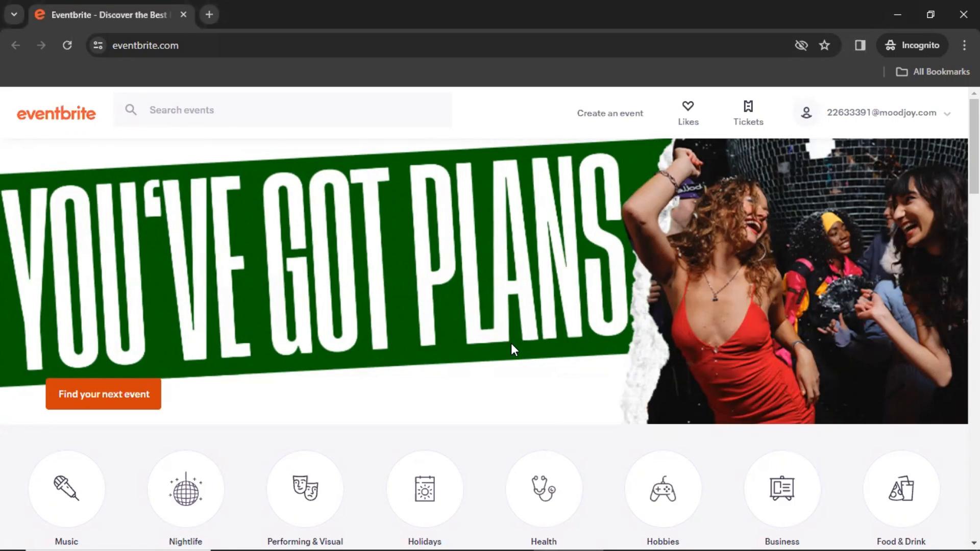Viewport: 980px width, 551px height.
Task: Select the Hobbies category icon
Action: coord(663,488)
